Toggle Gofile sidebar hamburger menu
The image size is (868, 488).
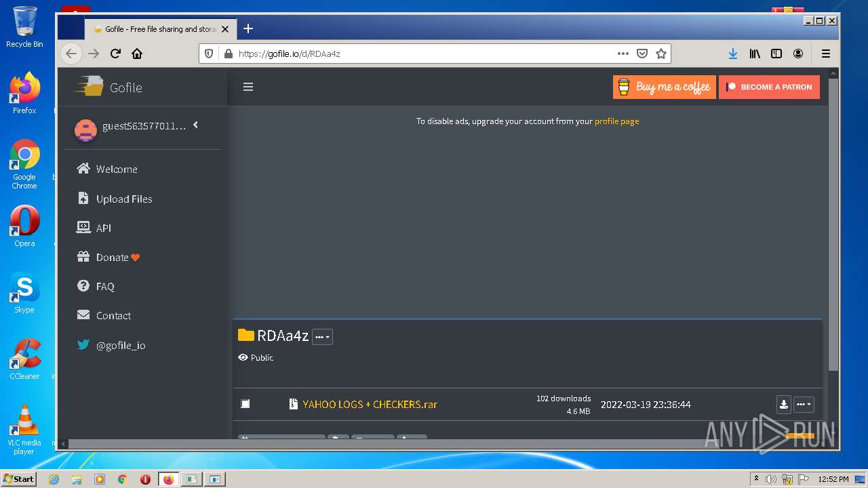(x=248, y=87)
